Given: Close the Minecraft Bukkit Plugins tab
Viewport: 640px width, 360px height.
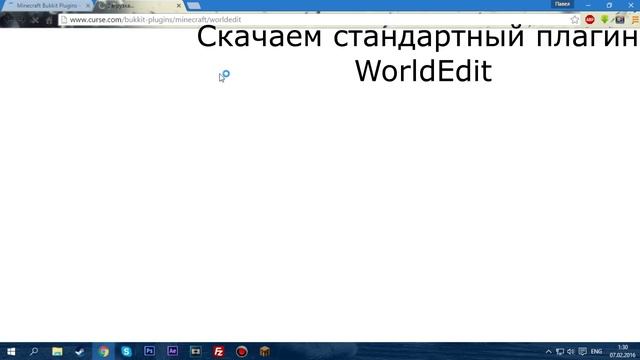Looking at the screenshot, I should pyautogui.click(x=88, y=6).
